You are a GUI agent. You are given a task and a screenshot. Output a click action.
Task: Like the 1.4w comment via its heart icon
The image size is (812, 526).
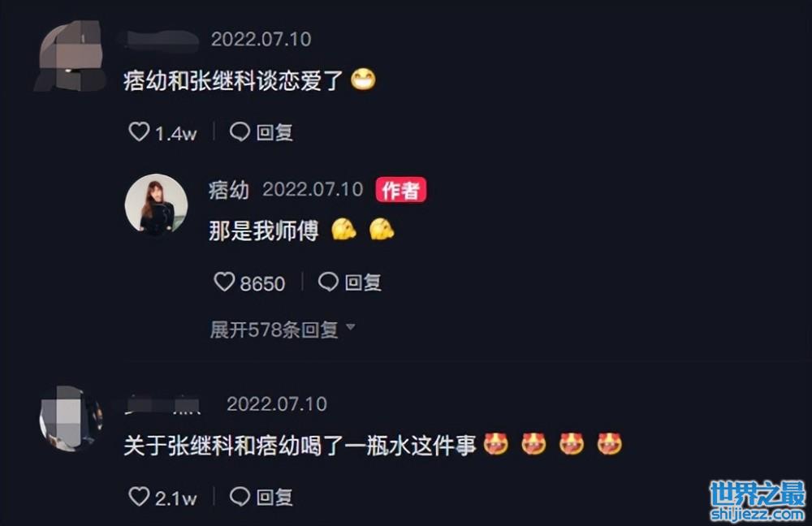[139, 132]
